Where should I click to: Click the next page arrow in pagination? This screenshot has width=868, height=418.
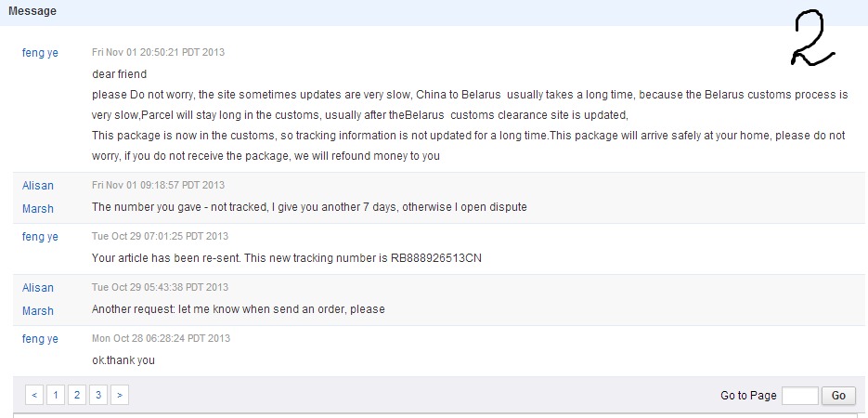click(119, 396)
